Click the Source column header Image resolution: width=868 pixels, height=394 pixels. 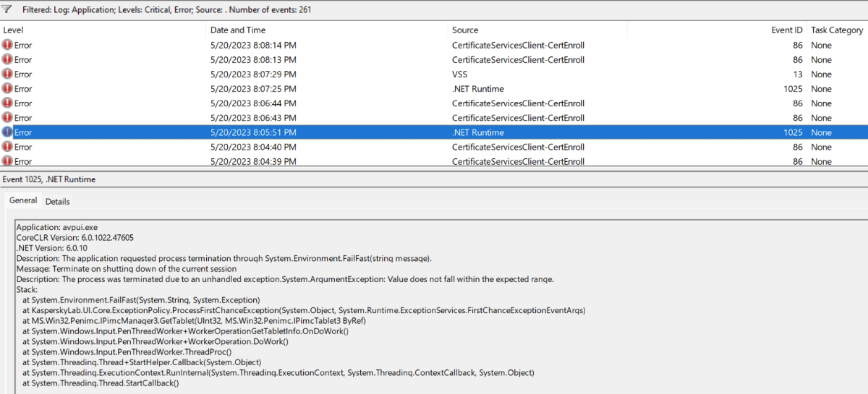(465, 30)
